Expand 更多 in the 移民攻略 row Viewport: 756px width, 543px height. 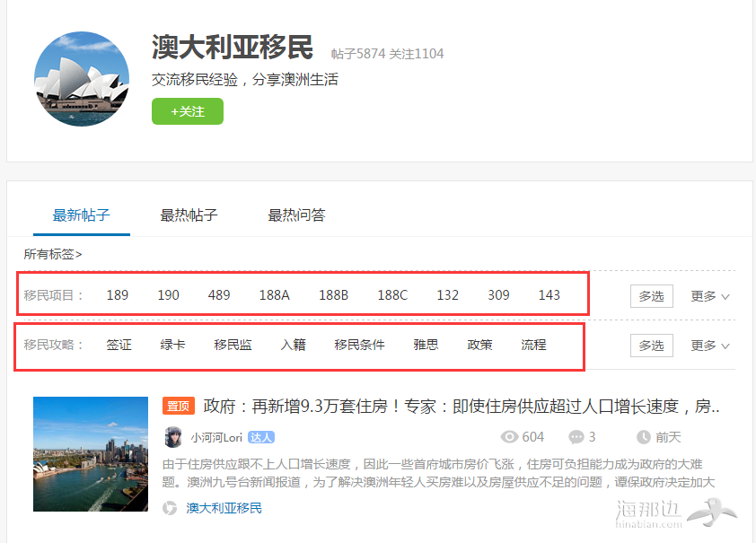point(709,346)
